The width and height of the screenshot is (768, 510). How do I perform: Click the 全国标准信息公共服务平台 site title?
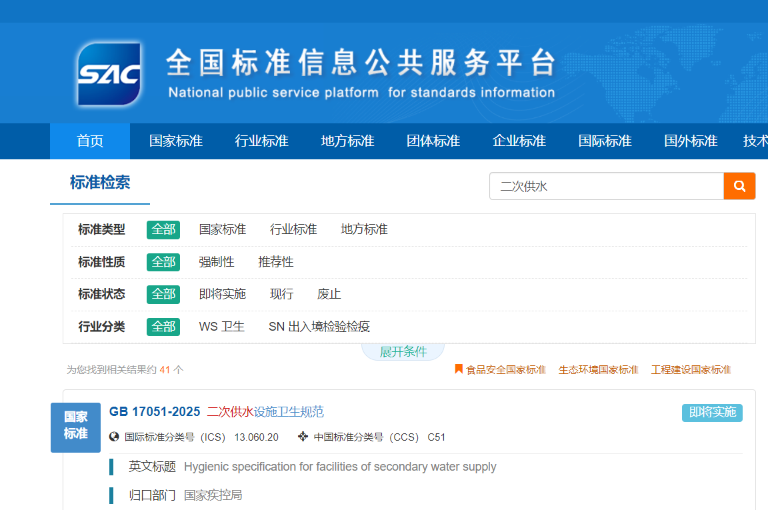pos(361,63)
